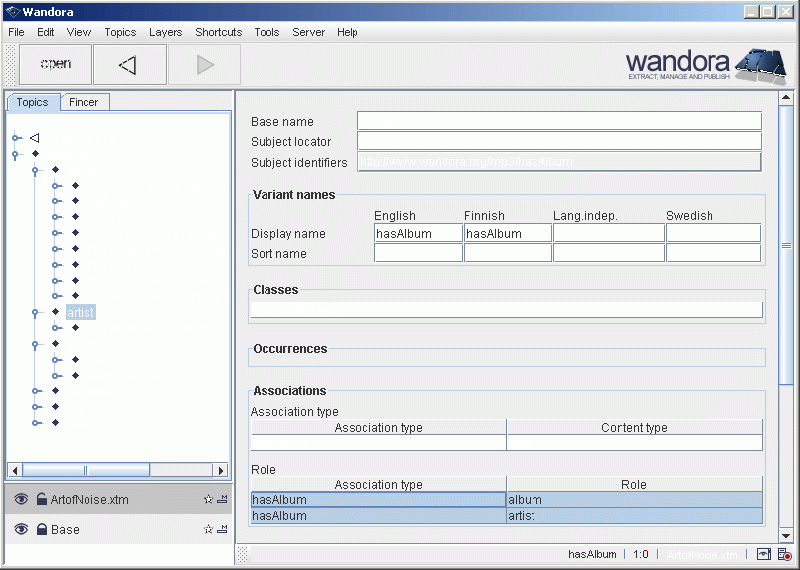Viewport: 800px width, 570px height.
Task: Click the red-dot server icon in status bar
Action: pos(785,554)
